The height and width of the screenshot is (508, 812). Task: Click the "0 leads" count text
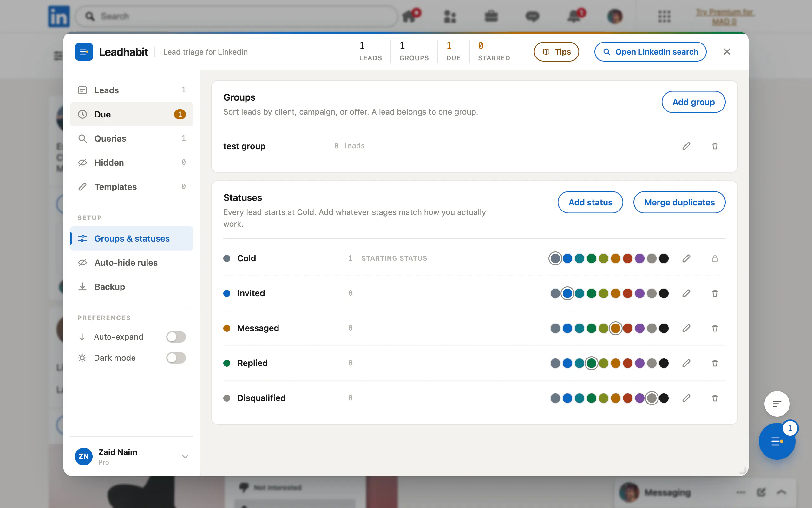[x=349, y=146]
